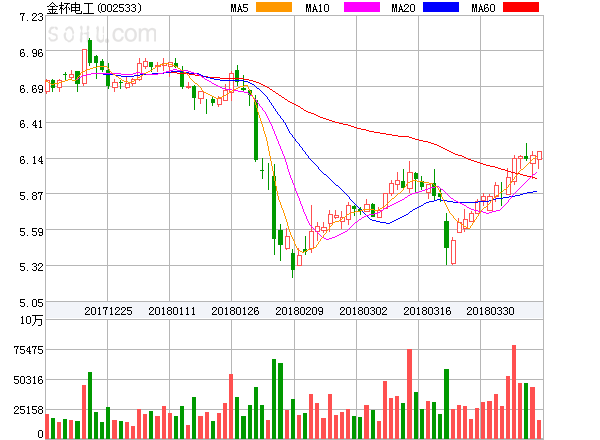Click the orange MA5 legend swatch
600x440 pixels.
[x=274, y=7]
